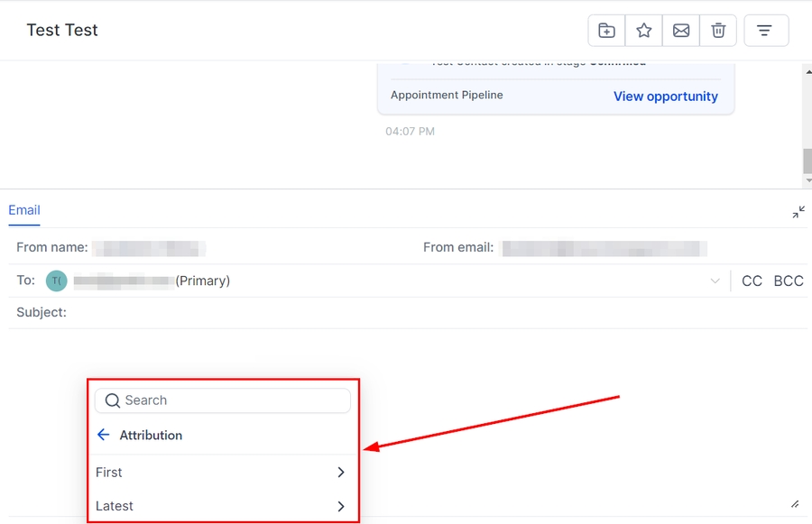
Task: Expand the Latest attribution submenu
Action: coord(340,506)
